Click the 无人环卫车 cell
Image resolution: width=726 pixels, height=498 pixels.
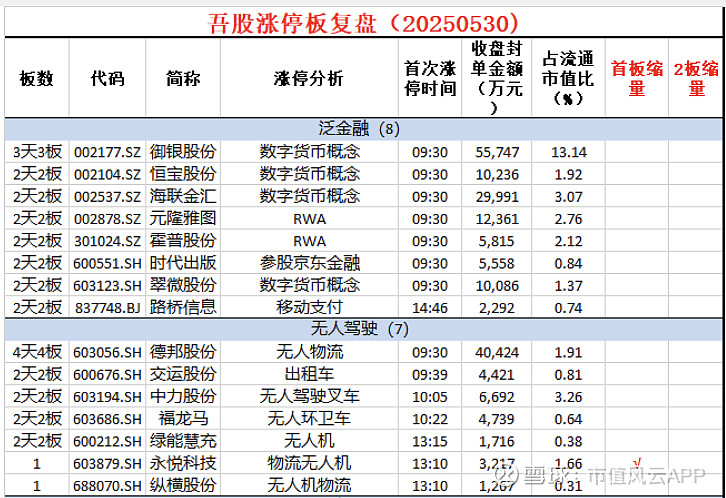pos(309,418)
